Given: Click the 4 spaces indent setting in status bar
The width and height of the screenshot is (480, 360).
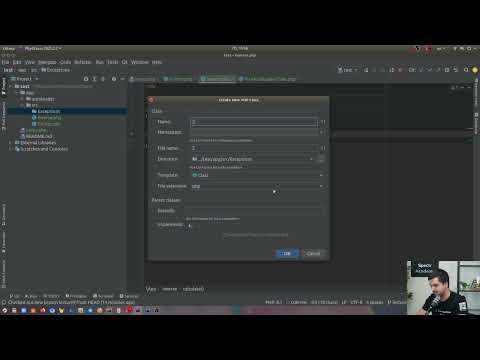Looking at the screenshot, I should pyautogui.click(x=375, y=302).
